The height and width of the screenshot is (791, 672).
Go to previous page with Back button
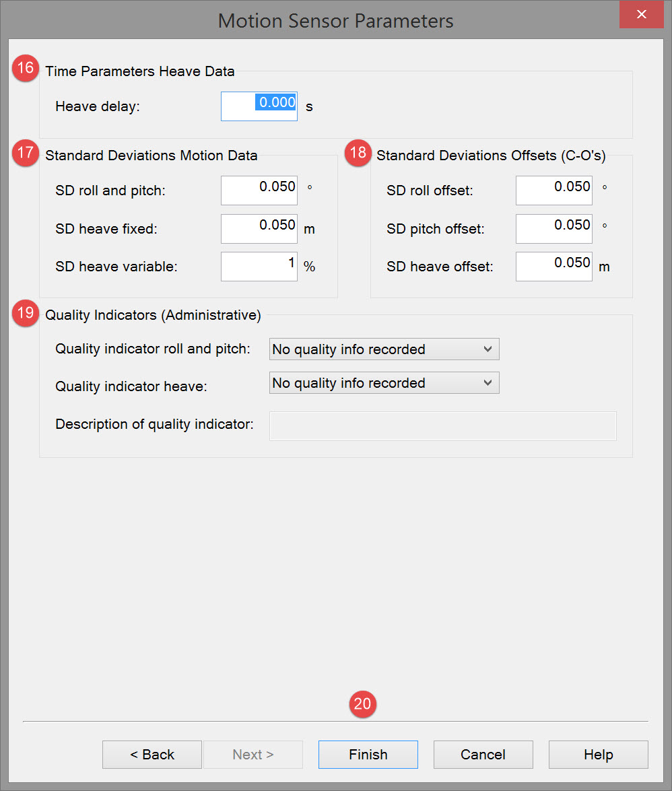pyautogui.click(x=152, y=755)
